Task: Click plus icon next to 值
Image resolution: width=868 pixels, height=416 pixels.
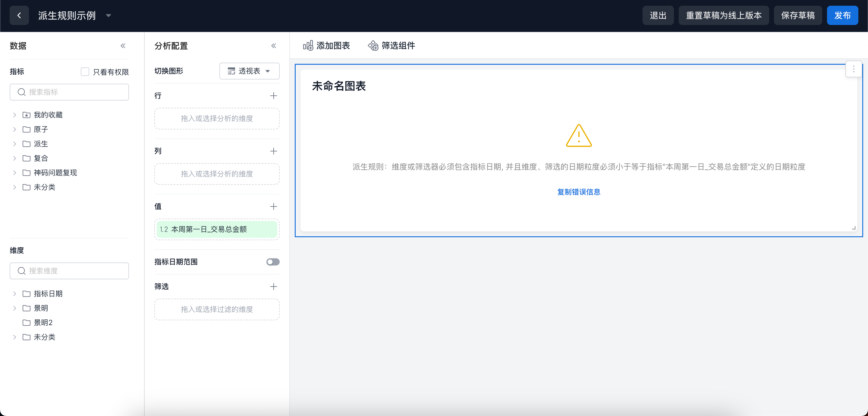Action: click(x=274, y=207)
